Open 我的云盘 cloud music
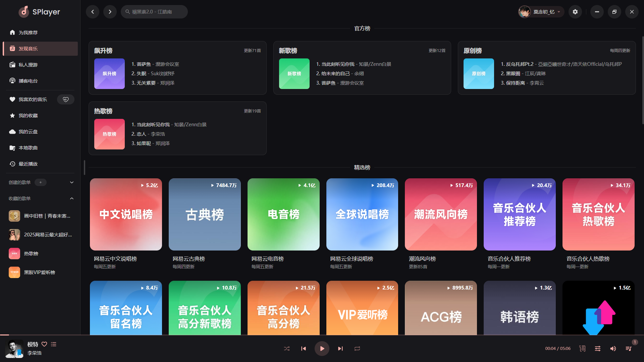The width and height of the screenshot is (644, 362). point(29,132)
